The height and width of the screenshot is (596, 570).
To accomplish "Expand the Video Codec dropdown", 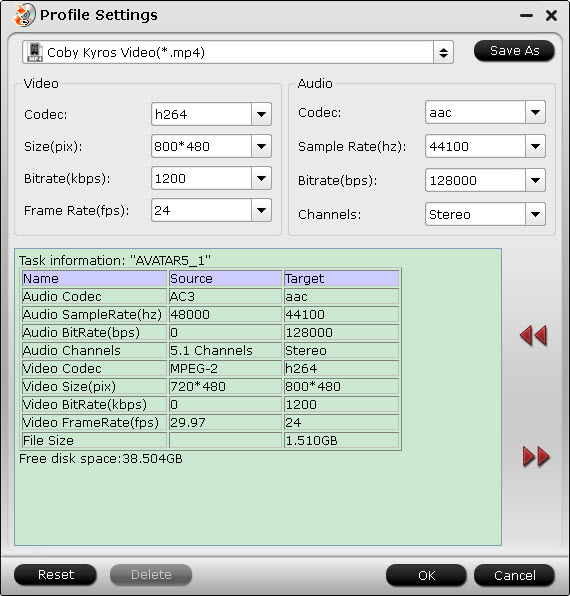I will pyautogui.click(x=261, y=114).
